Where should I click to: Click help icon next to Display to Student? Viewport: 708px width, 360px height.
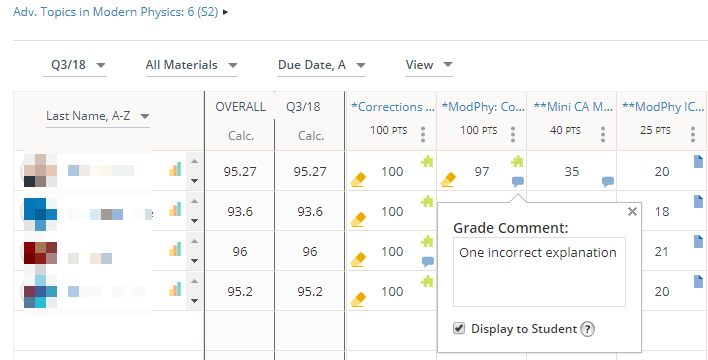coord(587,329)
